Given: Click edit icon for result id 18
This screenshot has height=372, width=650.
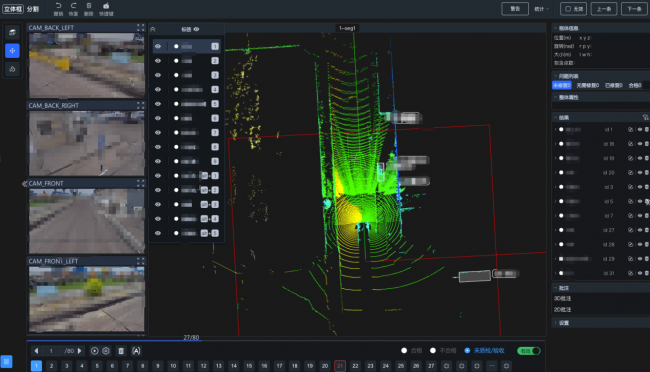Looking at the screenshot, I should coord(631,144).
